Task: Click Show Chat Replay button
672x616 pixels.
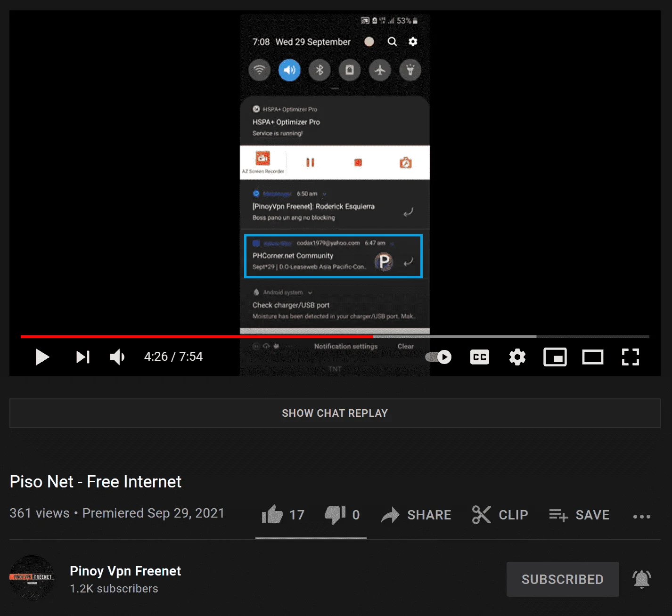Action: (335, 413)
